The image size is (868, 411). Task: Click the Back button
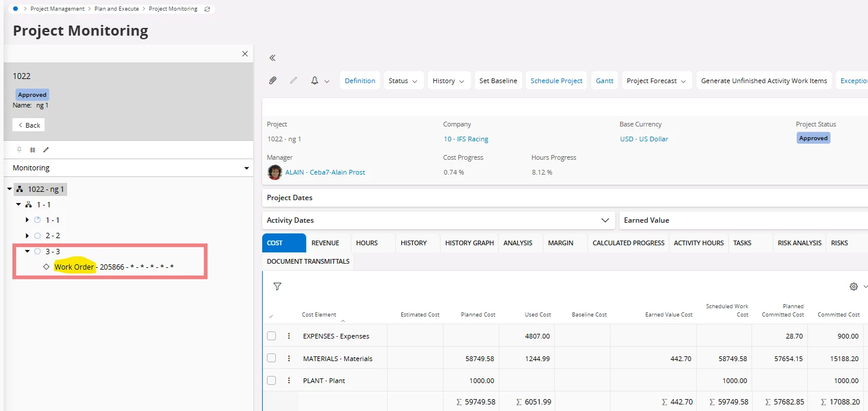tap(29, 125)
